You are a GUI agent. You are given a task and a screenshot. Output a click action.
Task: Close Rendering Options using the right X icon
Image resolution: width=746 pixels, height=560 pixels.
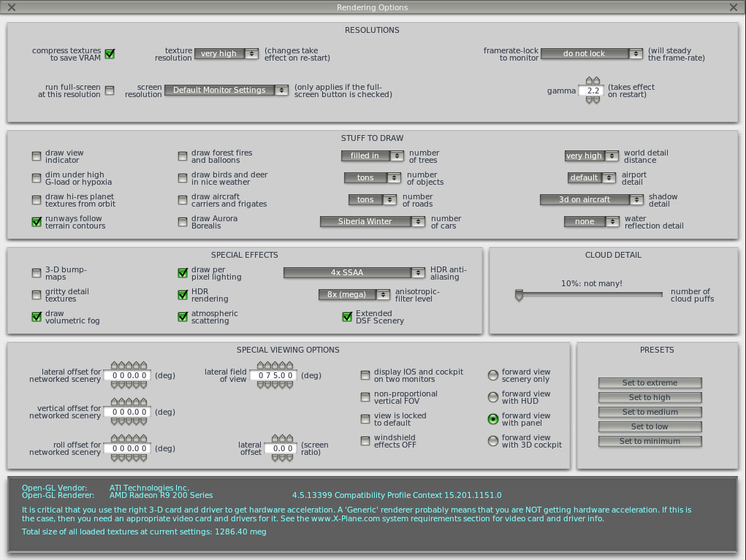[734, 7]
